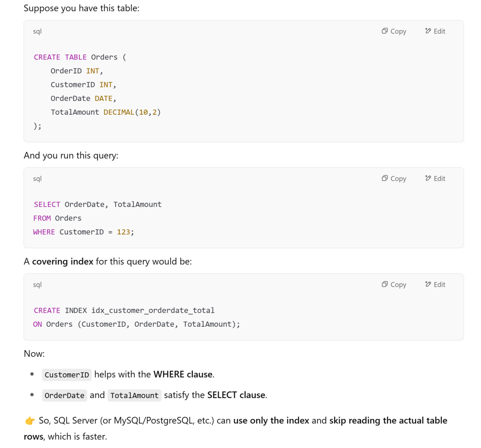The width and height of the screenshot is (481, 448).
Task: Click the sql label above the SELECT query
Action: [38, 179]
